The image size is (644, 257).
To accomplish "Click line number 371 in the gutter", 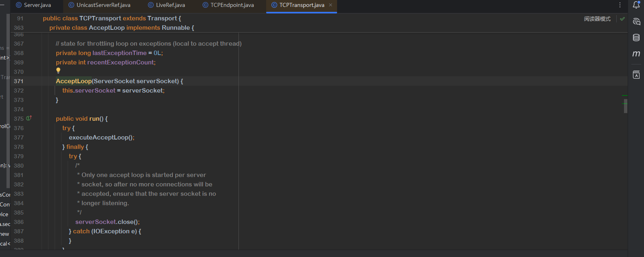I will click(x=19, y=81).
